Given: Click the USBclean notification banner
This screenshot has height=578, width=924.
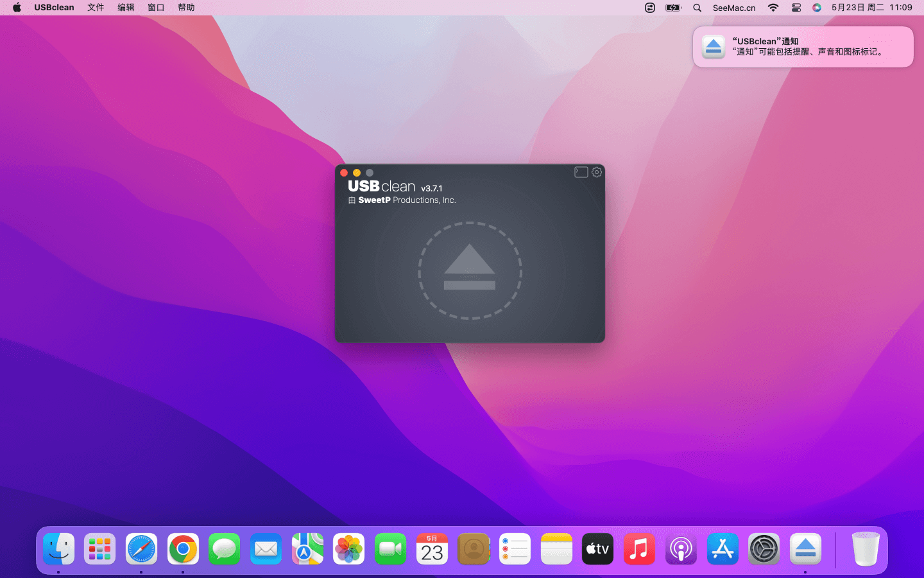Looking at the screenshot, I should (x=803, y=47).
